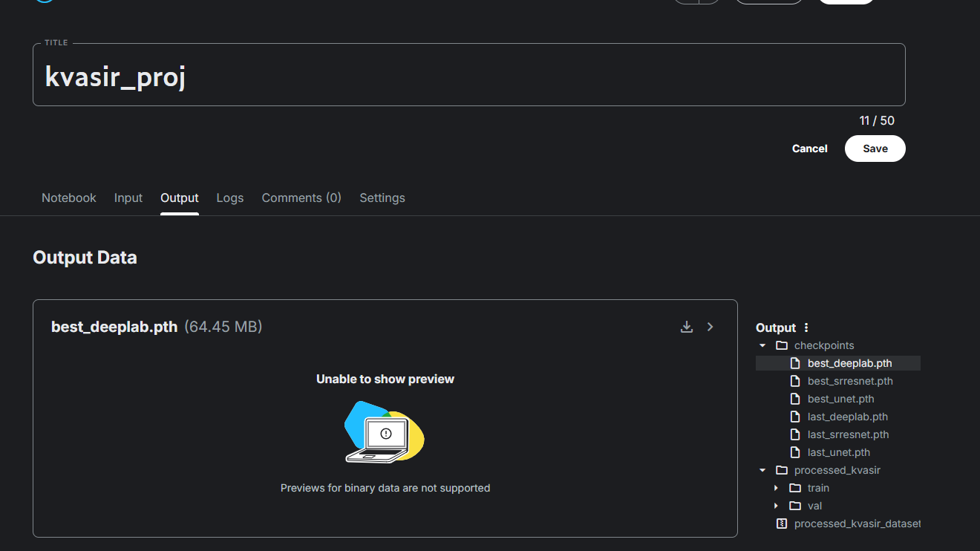
Task: Click the val folder icon
Action: 795,506
